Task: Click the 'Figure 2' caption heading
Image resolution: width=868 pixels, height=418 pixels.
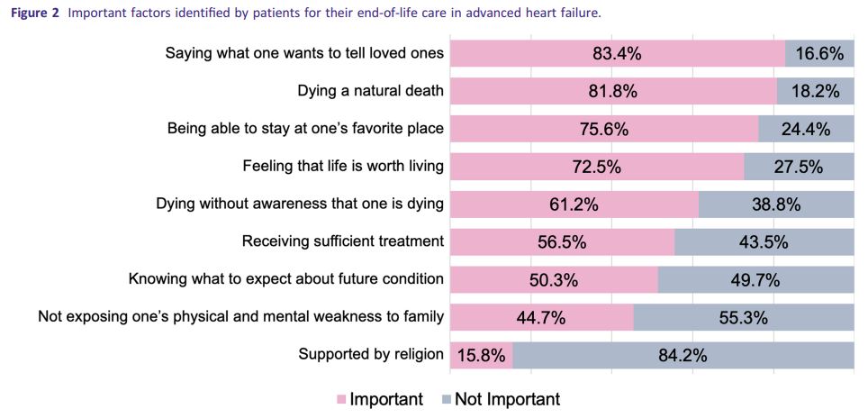Action: 35,14
